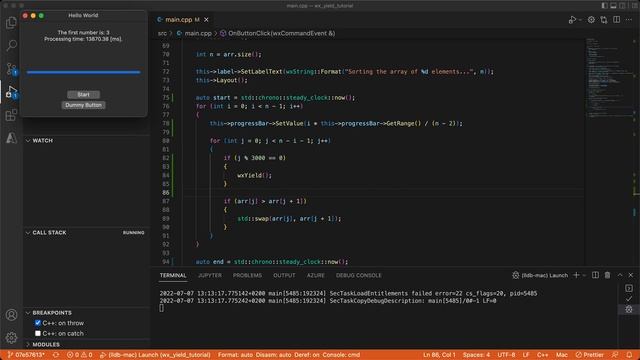The height and width of the screenshot is (360, 640).
Task: Switch to the JUPYTER panel tab
Action: click(210, 276)
